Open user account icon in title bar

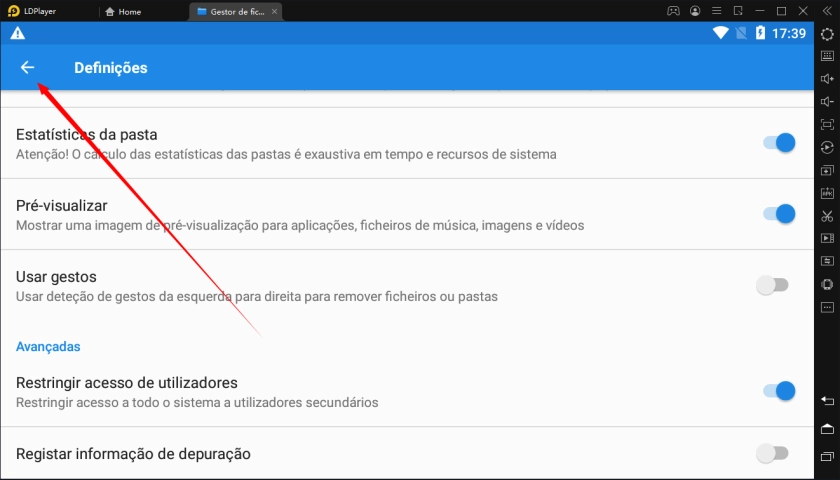click(x=695, y=11)
